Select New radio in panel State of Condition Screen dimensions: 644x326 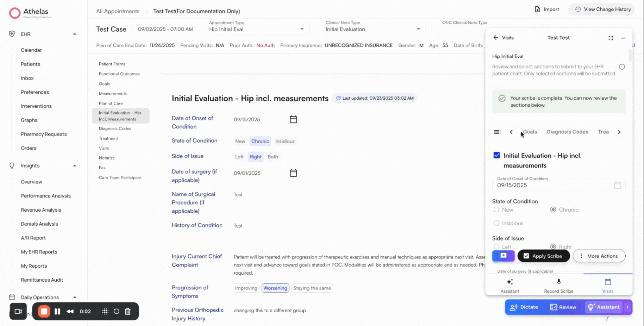pyautogui.click(x=497, y=210)
